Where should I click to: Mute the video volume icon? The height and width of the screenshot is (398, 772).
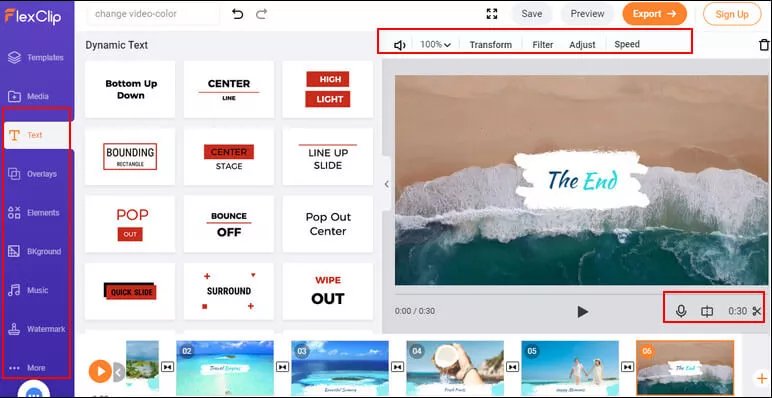tap(400, 45)
